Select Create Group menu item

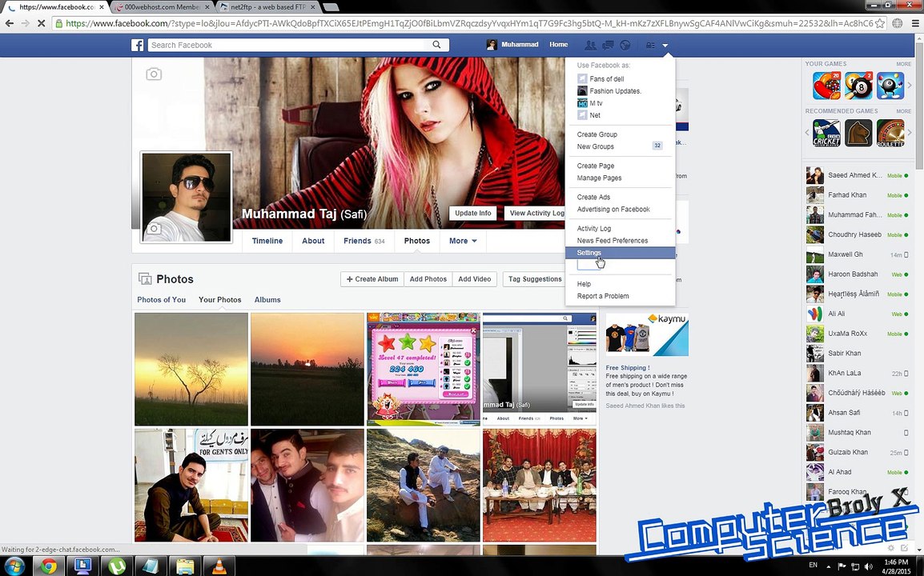click(597, 134)
